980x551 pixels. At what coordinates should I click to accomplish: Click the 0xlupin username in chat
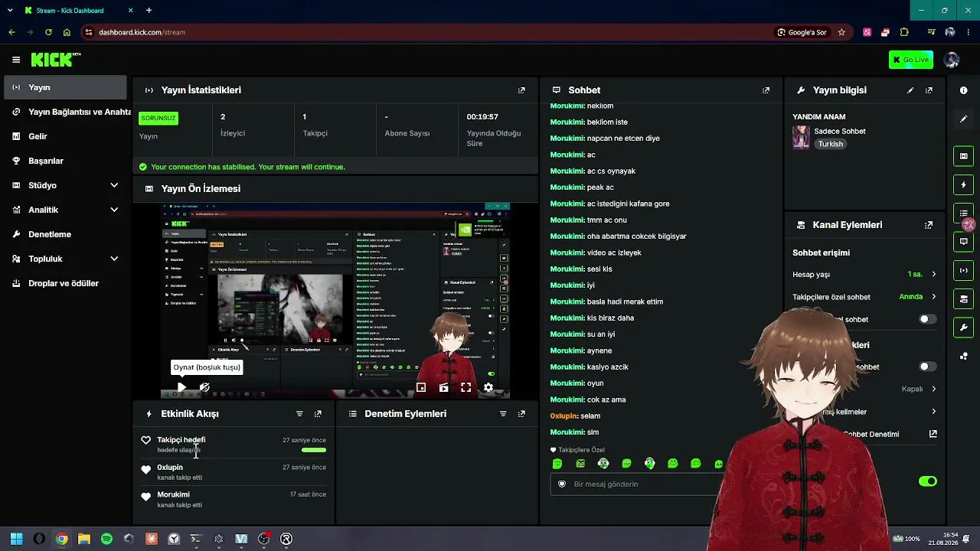563,416
